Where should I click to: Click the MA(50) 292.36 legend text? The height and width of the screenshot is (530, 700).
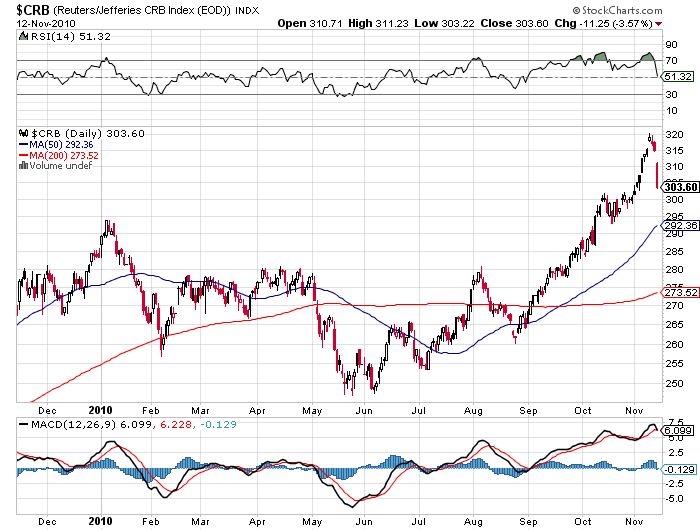pyautogui.click(x=61, y=145)
